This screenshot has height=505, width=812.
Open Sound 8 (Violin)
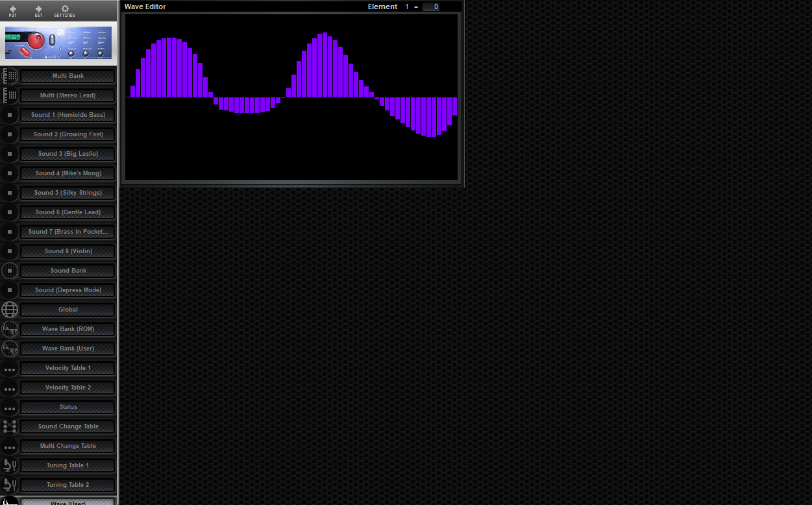[68, 251]
